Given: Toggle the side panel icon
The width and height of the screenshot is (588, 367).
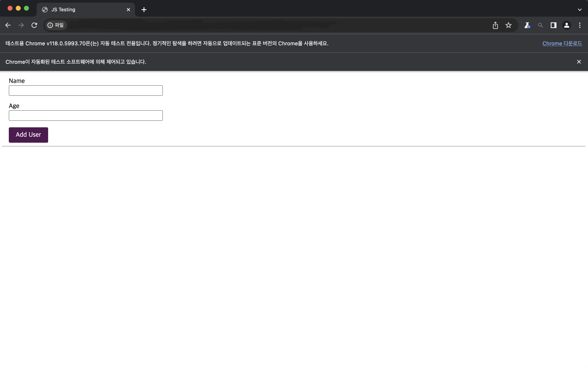Looking at the screenshot, I should [x=553, y=25].
